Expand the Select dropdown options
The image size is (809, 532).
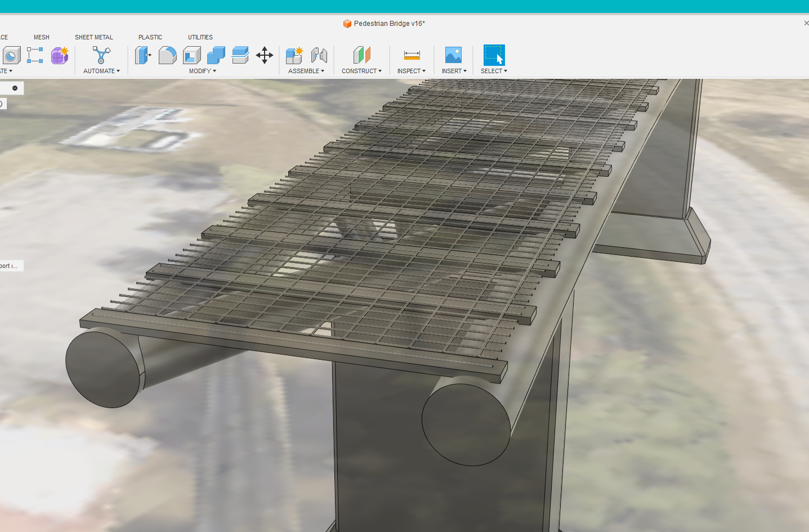click(x=494, y=71)
